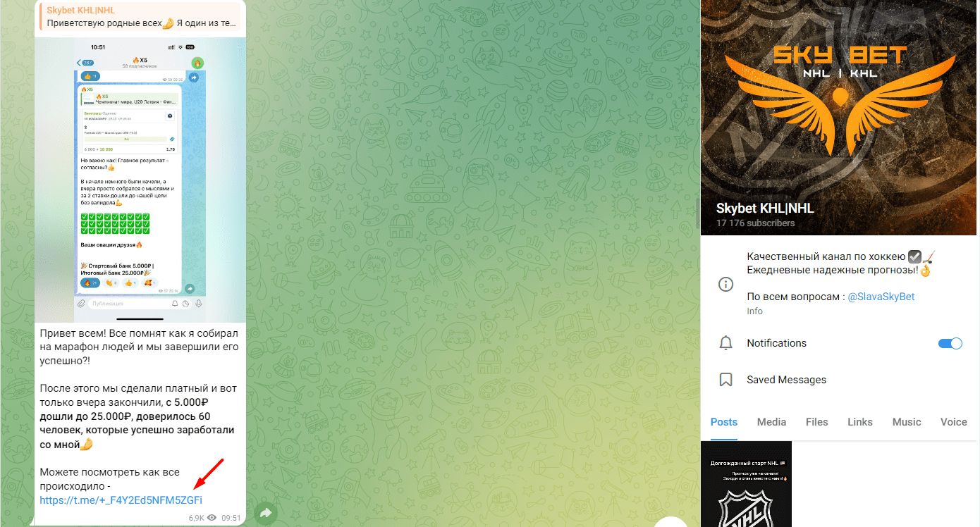980x527 pixels.
Task: Click the Info label under the description
Action: click(x=754, y=311)
